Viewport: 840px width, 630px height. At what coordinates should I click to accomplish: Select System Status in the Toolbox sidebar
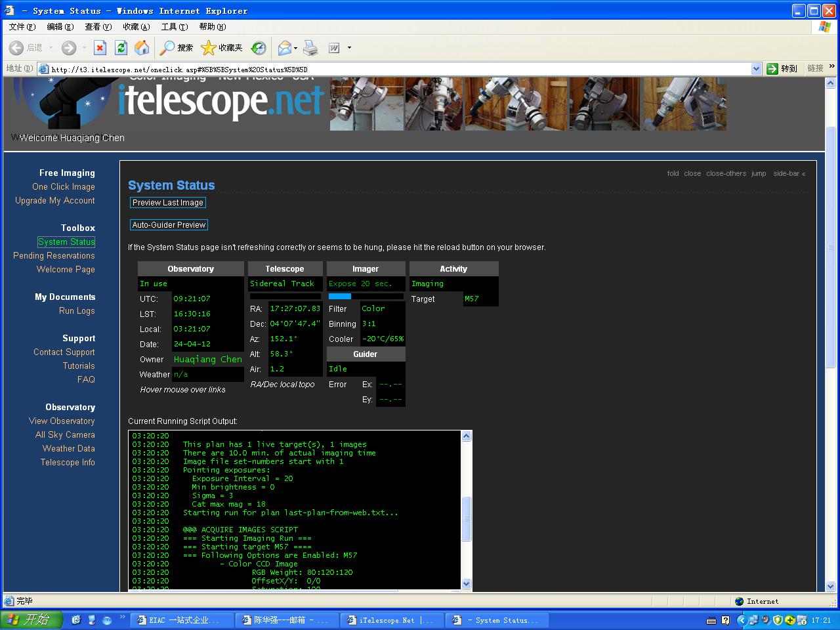(x=66, y=242)
